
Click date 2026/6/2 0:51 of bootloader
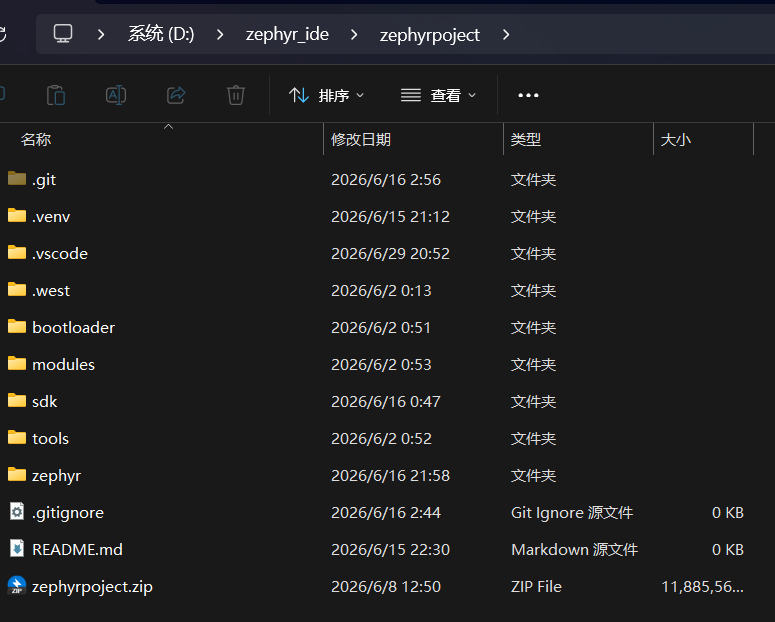click(x=381, y=327)
